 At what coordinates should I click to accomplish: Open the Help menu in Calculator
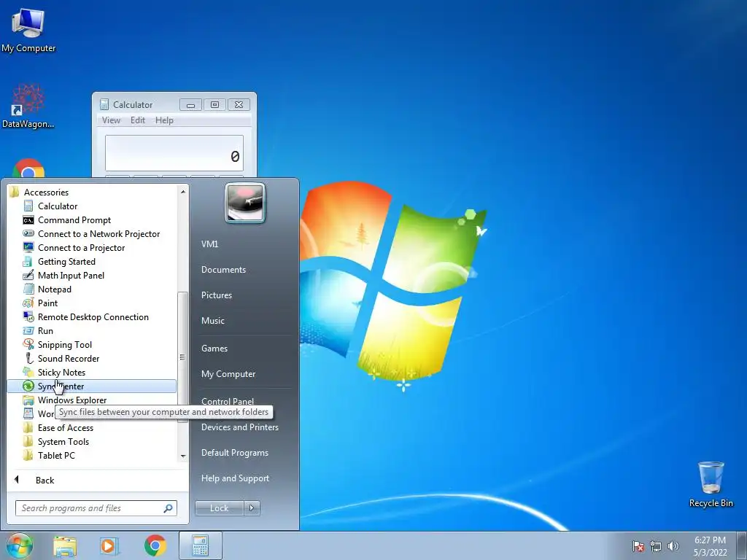pos(164,120)
